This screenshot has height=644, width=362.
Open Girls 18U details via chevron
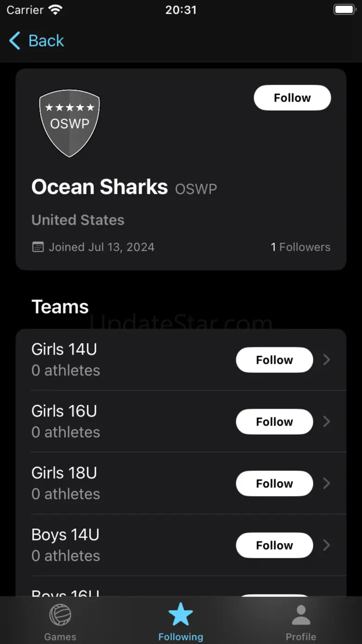tap(327, 483)
